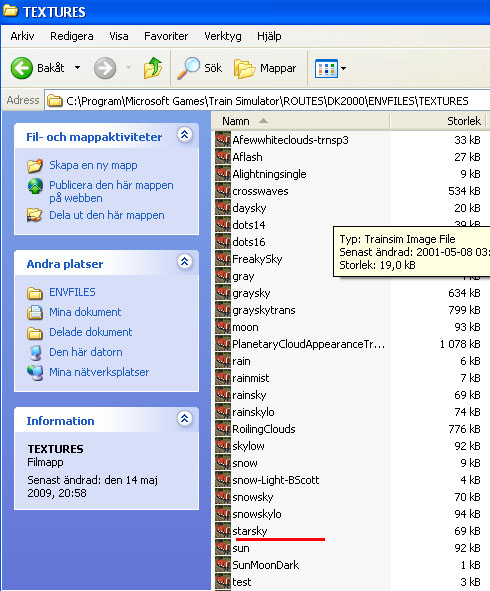This screenshot has width=490, height=591.
Task: Click the Mina nätverksplatser network icon
Action: [x=35, y=372]
